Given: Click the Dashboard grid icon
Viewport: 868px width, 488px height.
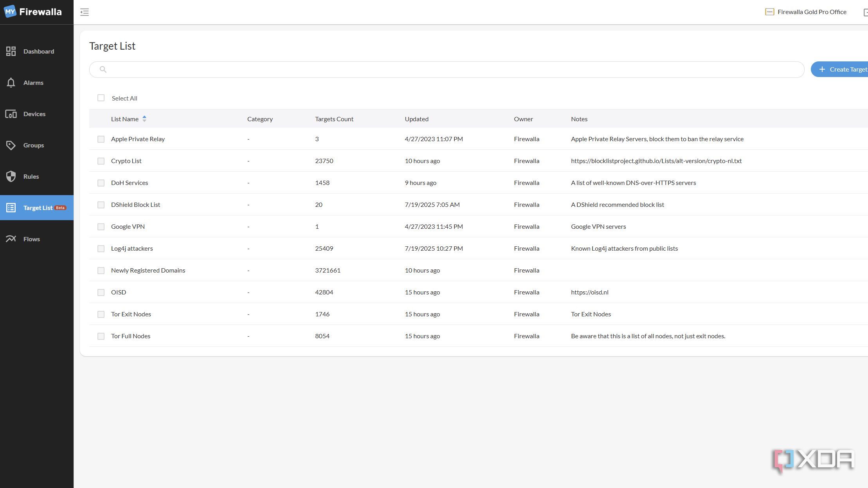Looking at the screenshot, I should tap(11, 51).
